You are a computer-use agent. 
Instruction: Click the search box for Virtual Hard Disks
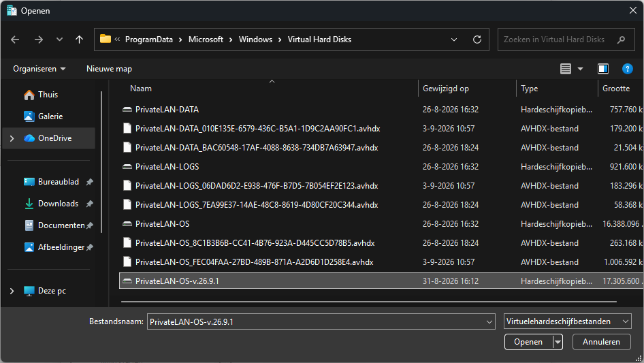click(566, 40)
